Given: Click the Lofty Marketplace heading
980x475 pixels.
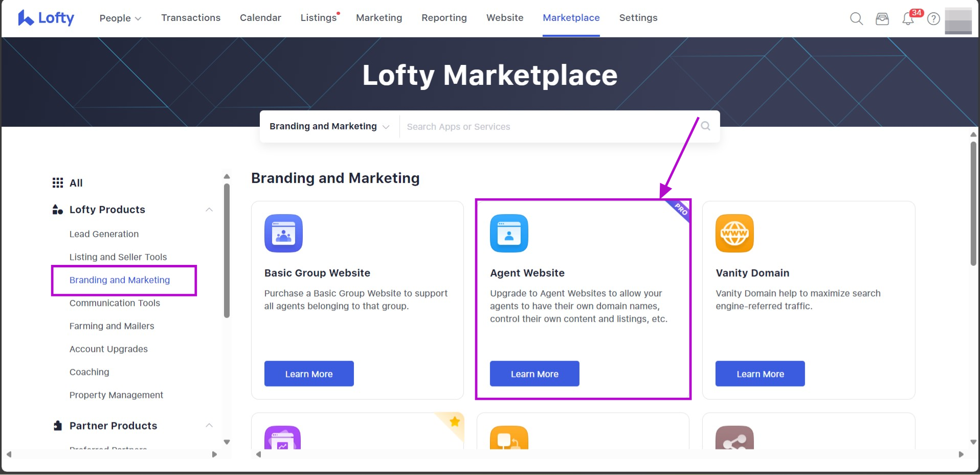Looking at the screenshot, I should point(490,75).
